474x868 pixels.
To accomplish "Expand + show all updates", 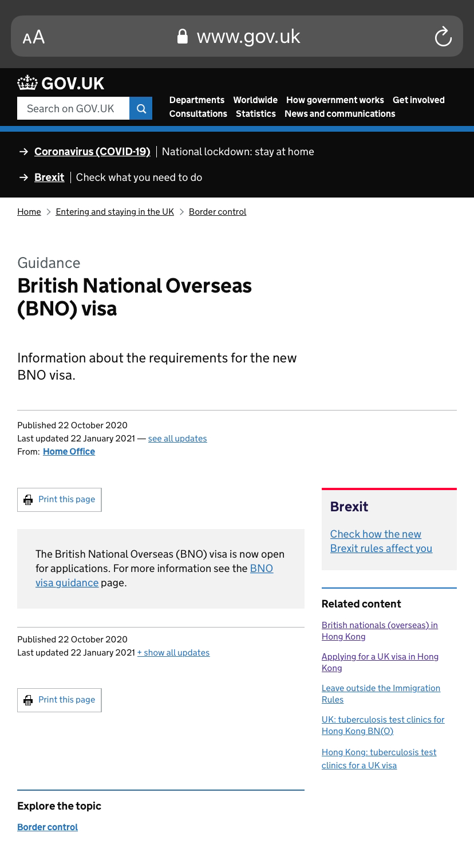I will [173, 653].
